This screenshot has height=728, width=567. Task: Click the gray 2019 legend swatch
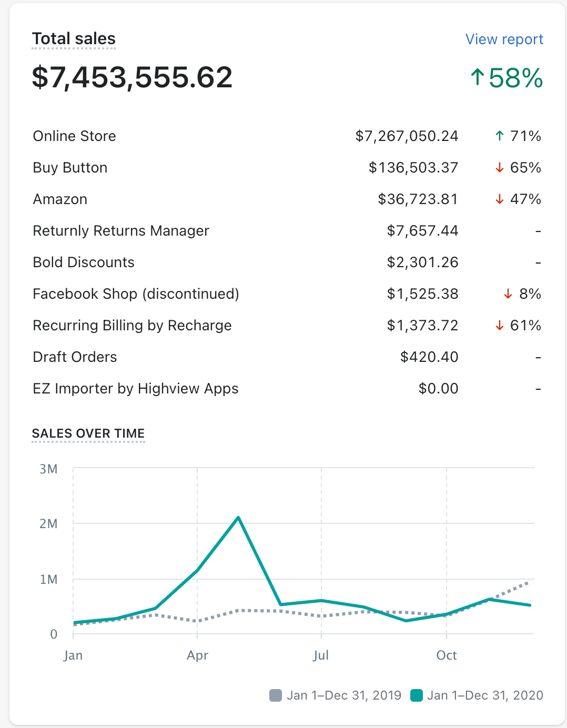pos(276,695)
